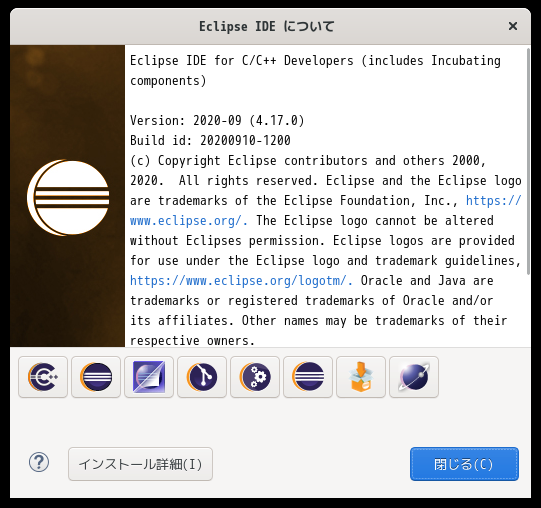The width and height of the screenshot is (541, 508).
Task: Click the first Eclipse Platform logo button
Action: click(96, 377)
